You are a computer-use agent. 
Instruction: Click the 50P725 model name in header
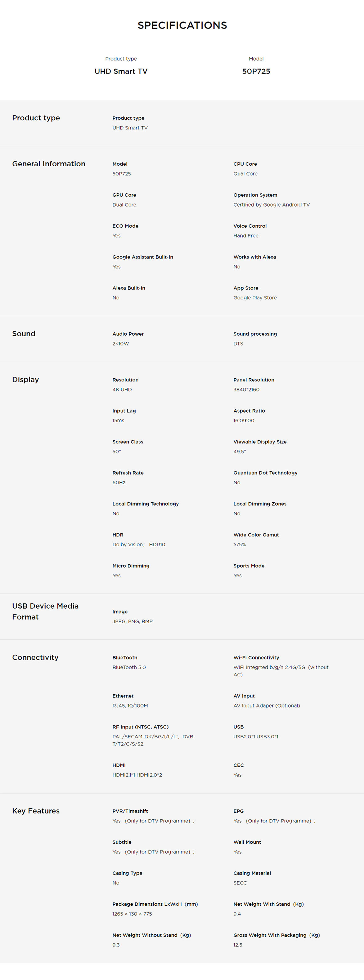256,72
